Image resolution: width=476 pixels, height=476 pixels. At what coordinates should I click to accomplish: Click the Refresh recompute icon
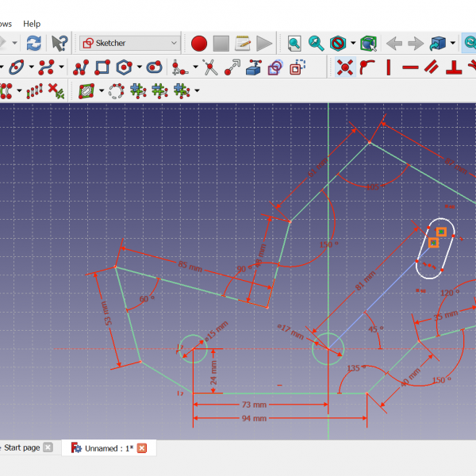point(34,43)
